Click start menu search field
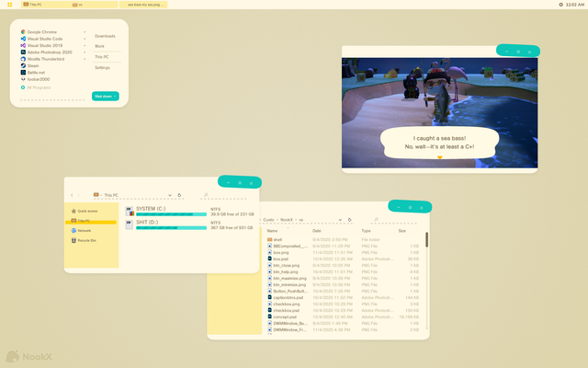This screenshot has width=588, height=368. pyautogui.click(x=52, y=98)
